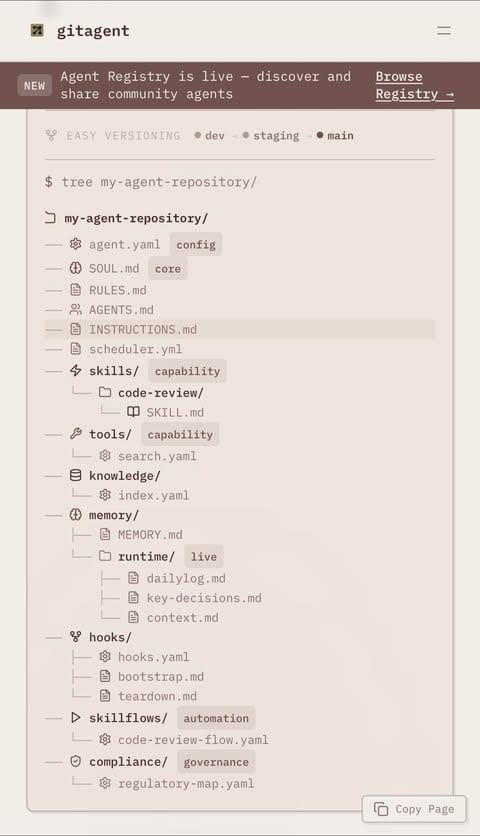Open the hamburger menu icon
The image size is (480, 836).
coord(444,30)
